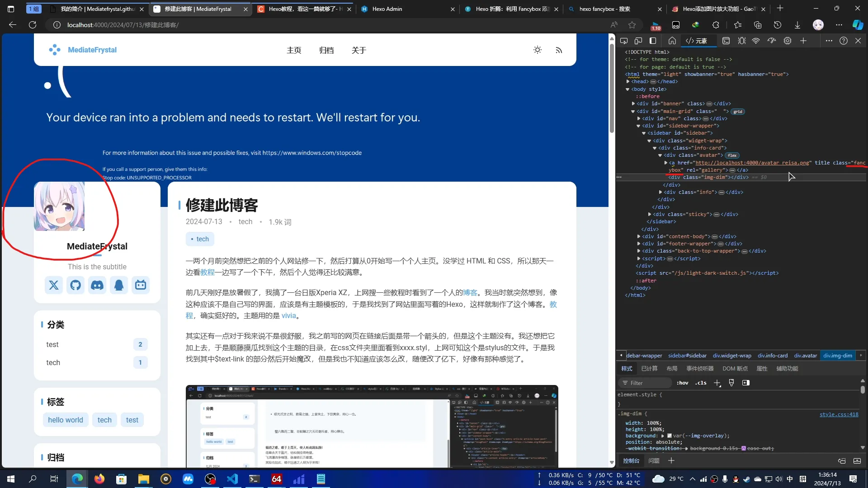Expand the div id="nav" node

(638, 118)
